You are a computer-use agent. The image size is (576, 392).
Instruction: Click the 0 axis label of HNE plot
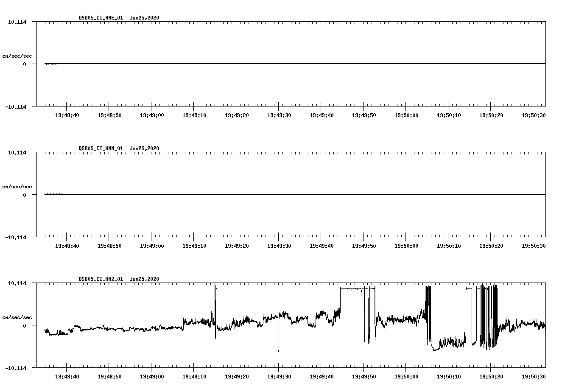(25, 64)
